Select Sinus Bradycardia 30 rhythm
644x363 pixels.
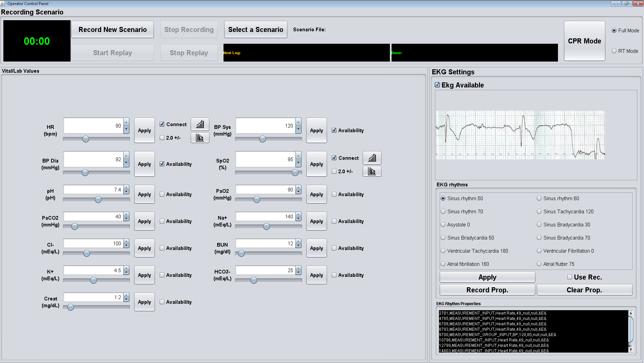539,224
